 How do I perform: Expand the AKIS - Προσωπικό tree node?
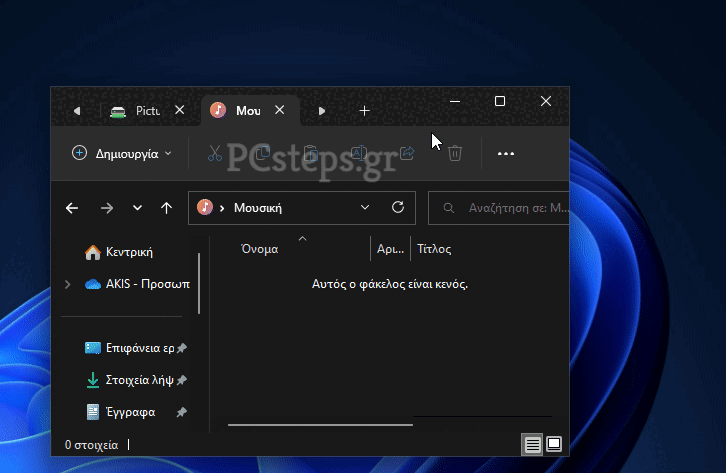[68, 284]
